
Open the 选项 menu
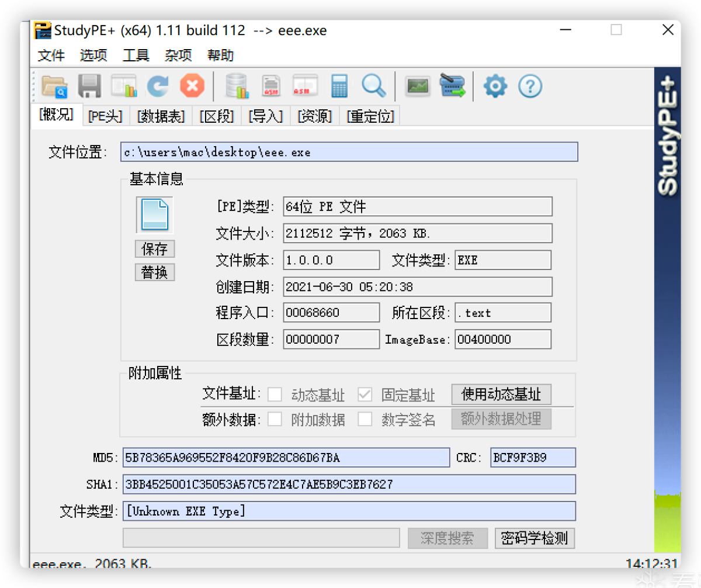(x=93, y=56)
